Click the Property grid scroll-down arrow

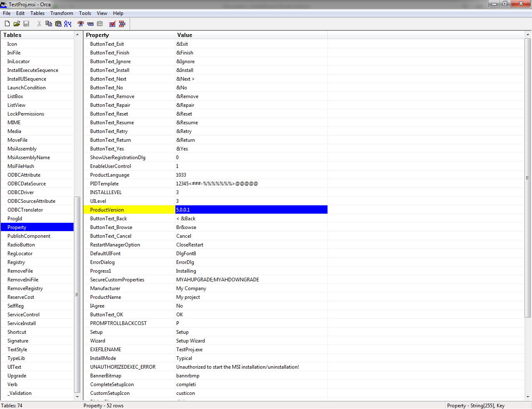pyautogui.click(x=528, y=397)
